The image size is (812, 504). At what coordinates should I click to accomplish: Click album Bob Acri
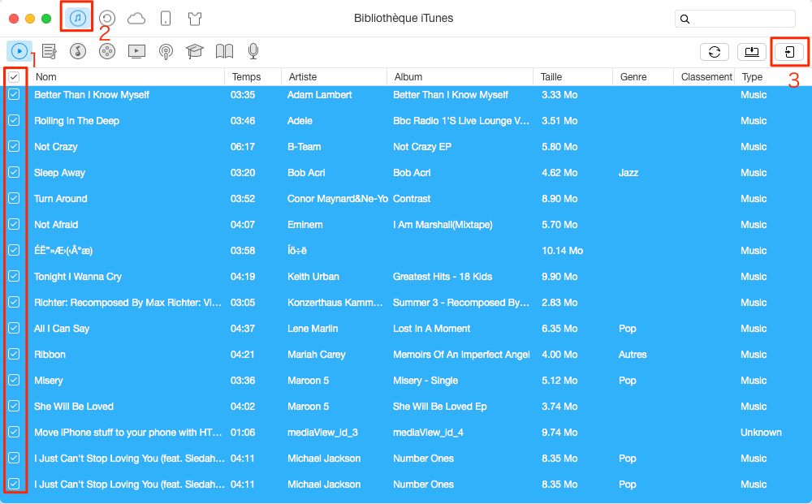(412, 172)
